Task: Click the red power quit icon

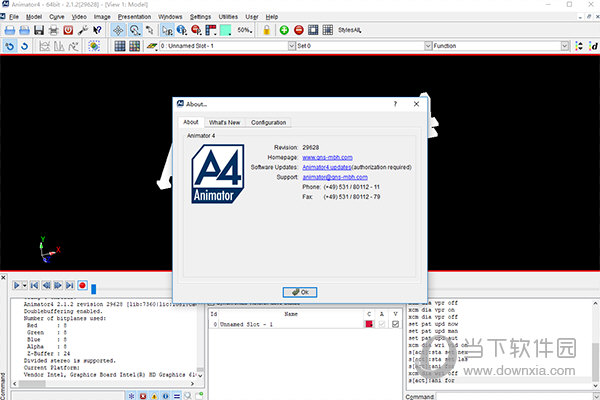Action: pos(68,30)
